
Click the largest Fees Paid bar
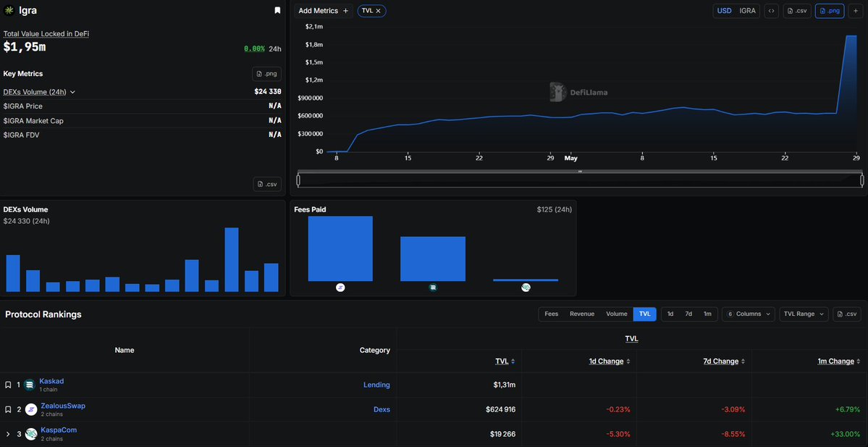pos(340,248)
